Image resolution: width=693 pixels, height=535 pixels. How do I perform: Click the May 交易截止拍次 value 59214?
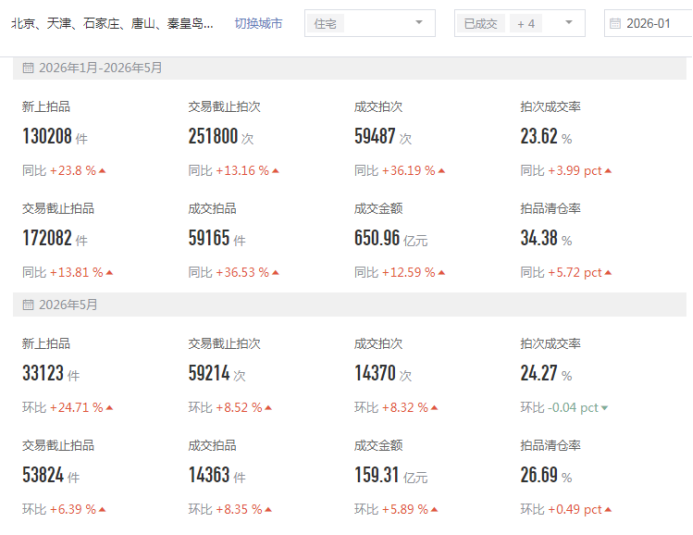[x=209, y=373]
